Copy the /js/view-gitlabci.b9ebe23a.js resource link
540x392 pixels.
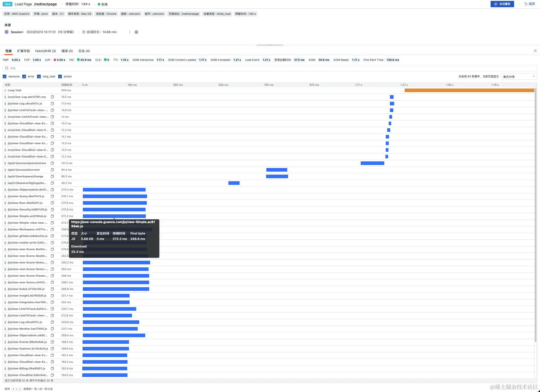pos(52,236)
